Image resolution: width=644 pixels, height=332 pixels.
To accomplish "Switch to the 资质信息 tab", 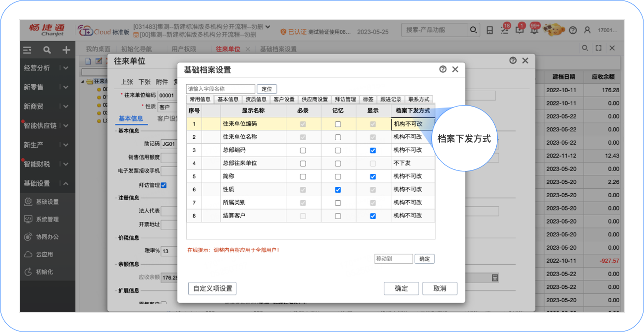I will (x=256, y=99).
